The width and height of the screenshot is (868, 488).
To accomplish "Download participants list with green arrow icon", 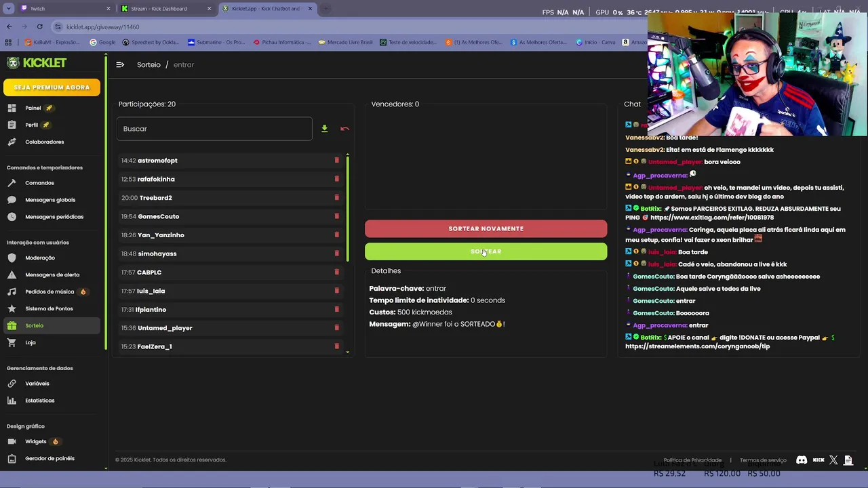I will tap(324, 129).
